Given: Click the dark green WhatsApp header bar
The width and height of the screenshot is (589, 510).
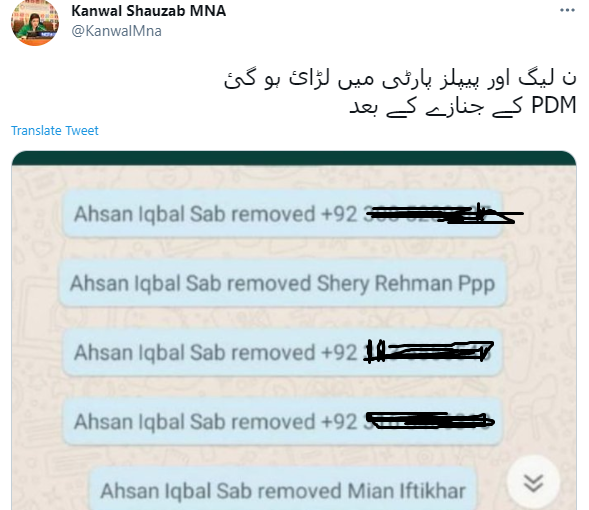Looking at the screenshot, I should 294,158.
